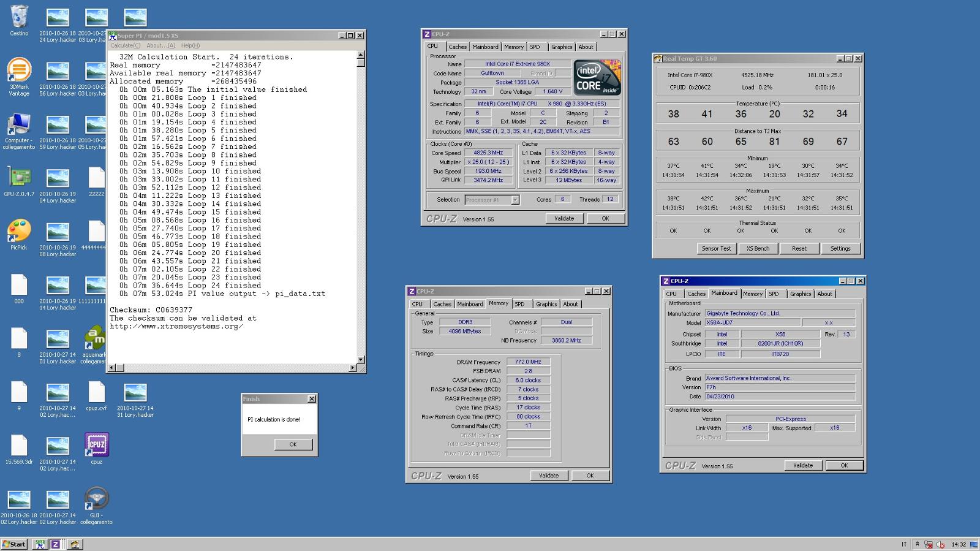The width and height of the screenshot is (980, 551).
Task: Click scroll-right arrow in Super PI horizontal scrollbar
Action: pos(353,368)
